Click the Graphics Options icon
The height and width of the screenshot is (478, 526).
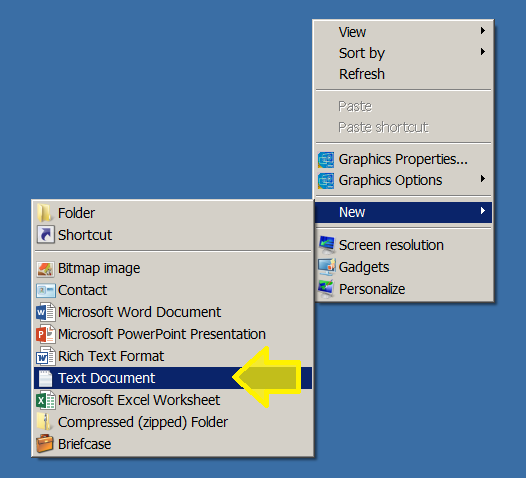pyautogui.click(x=326, y=181)
